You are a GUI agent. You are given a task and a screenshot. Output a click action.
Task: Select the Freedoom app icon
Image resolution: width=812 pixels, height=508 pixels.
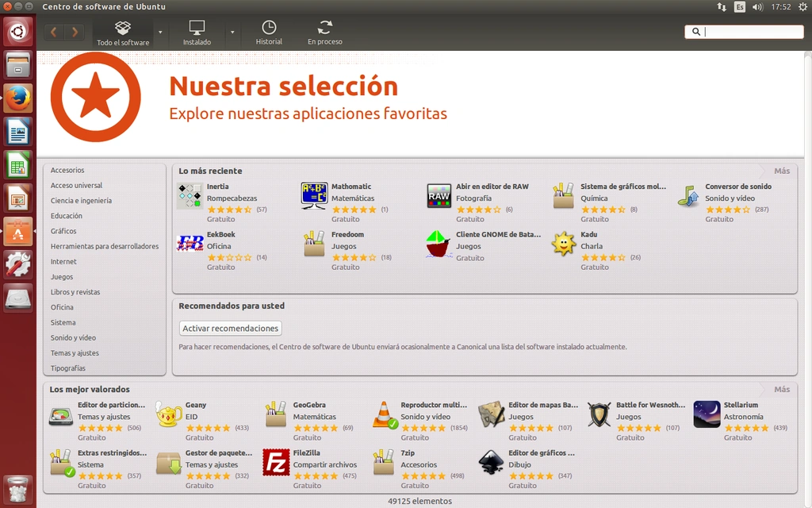coord(314,244)
